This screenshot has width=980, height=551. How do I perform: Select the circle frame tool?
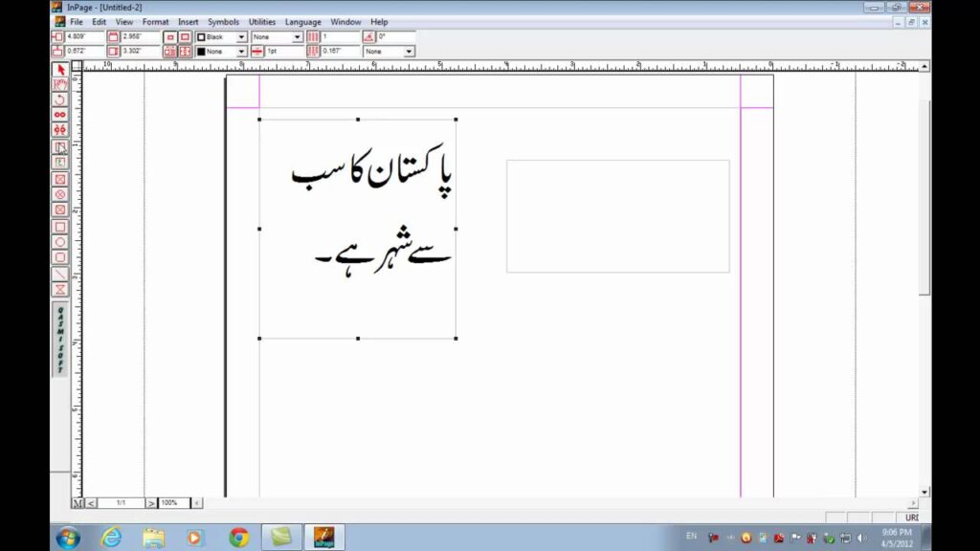click(59, 194)
